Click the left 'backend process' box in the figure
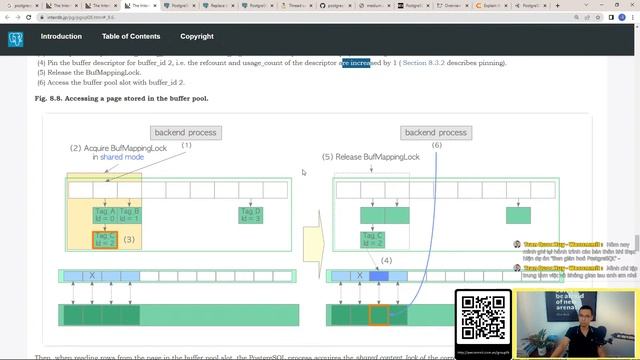 pos(186,133)
